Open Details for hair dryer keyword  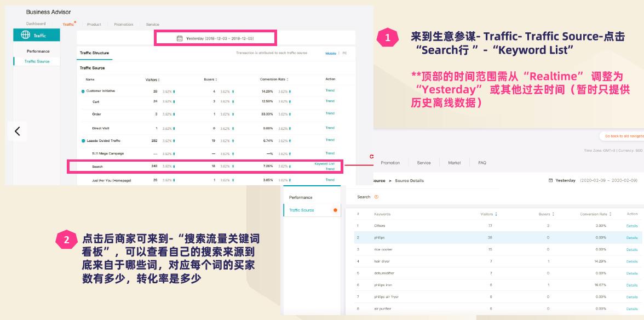point(632,262)
